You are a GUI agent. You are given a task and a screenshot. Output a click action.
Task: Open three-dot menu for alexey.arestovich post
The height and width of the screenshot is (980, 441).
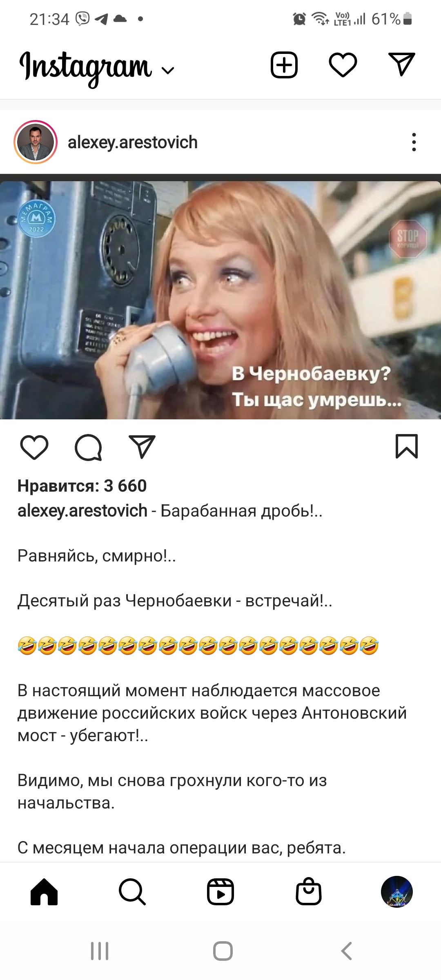tap(414, 142)
